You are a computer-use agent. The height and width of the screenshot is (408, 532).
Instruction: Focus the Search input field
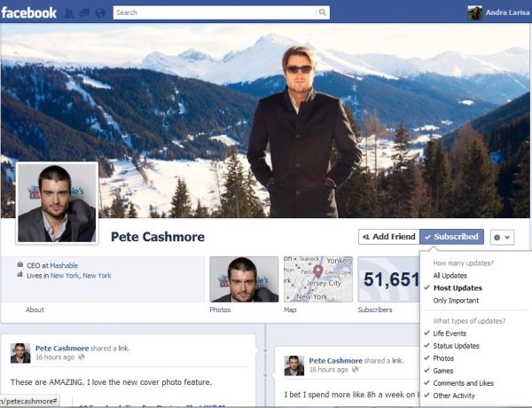213,12
